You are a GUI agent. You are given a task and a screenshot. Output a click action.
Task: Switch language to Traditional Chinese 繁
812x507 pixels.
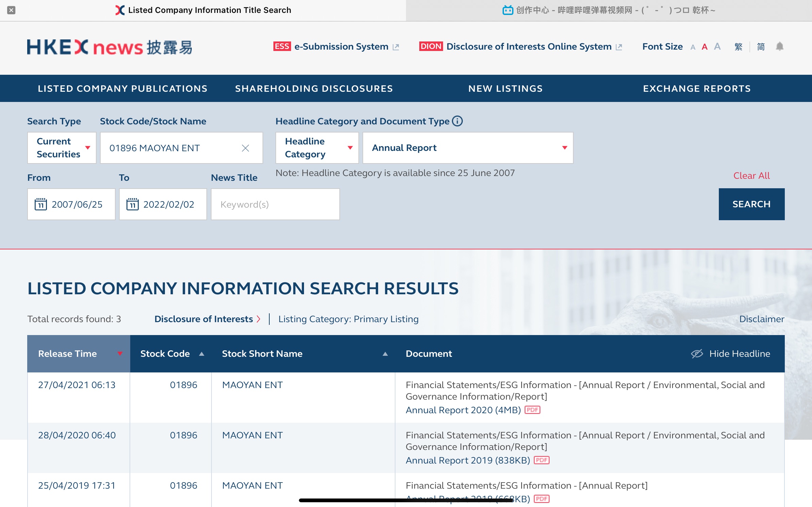point(738,47)
